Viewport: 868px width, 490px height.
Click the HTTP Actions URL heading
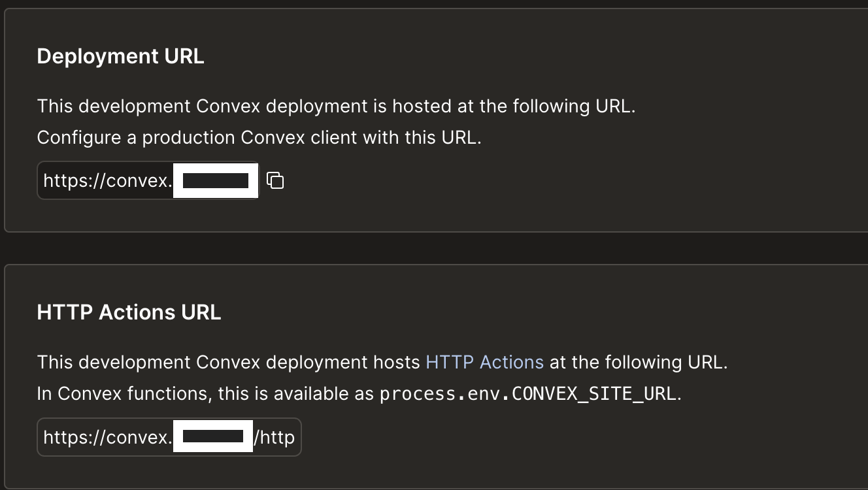pos(129,312)
